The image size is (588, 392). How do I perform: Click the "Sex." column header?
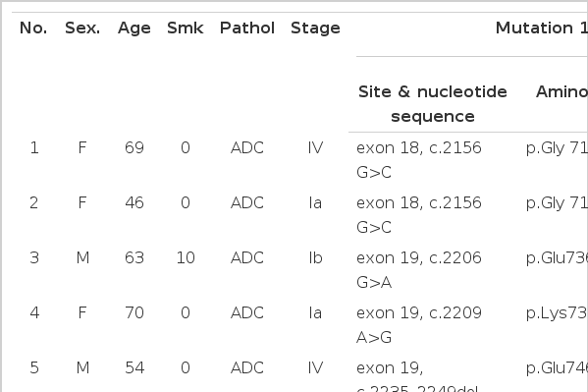82,28
